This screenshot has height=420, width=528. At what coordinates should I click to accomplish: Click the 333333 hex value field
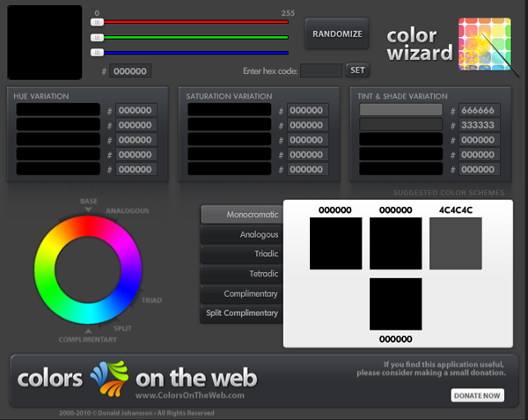(x=479, y=125)
